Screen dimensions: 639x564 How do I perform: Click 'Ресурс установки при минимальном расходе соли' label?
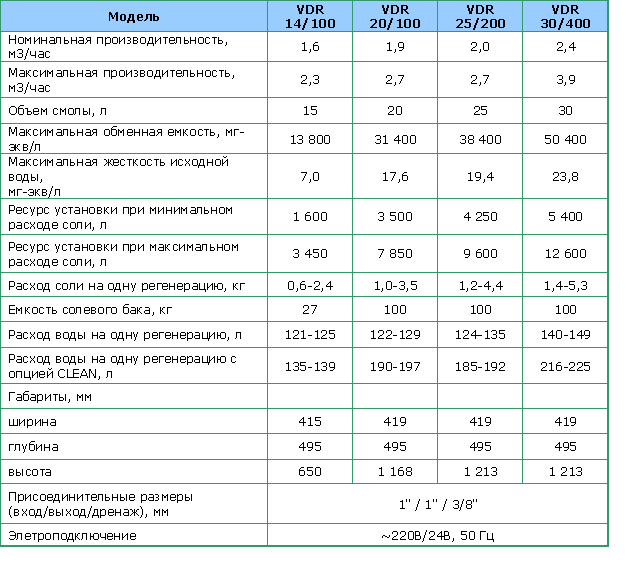pyautogui.click(x=120, y=217)
